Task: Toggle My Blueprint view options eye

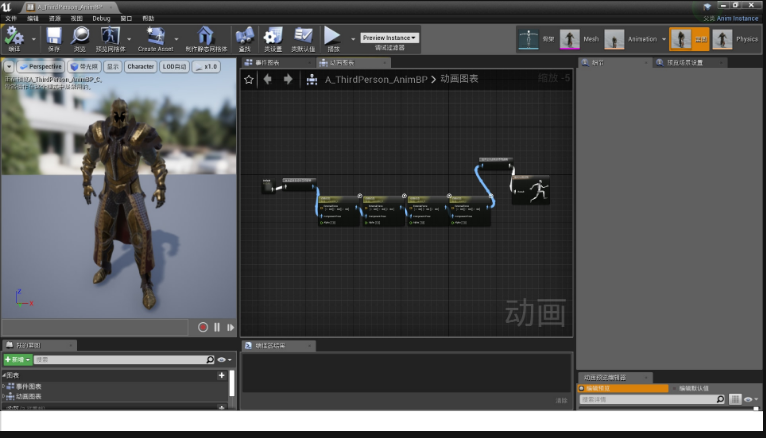Action: pos(222,359)
